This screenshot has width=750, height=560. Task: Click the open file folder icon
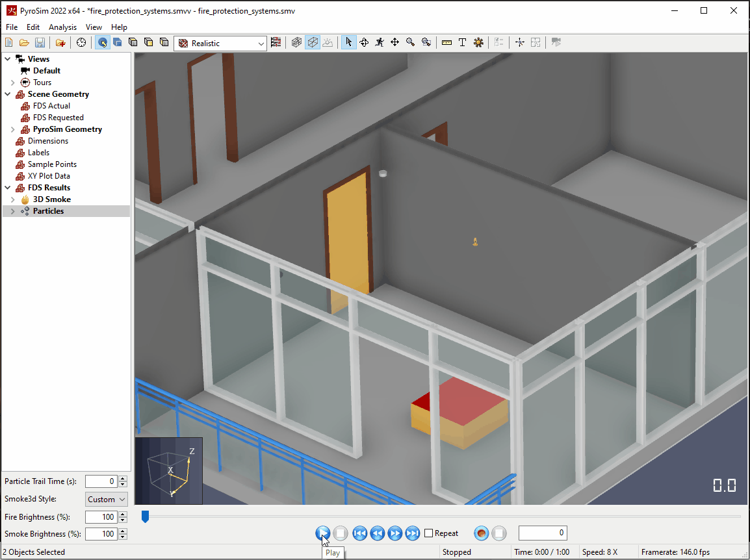point(24,43)
